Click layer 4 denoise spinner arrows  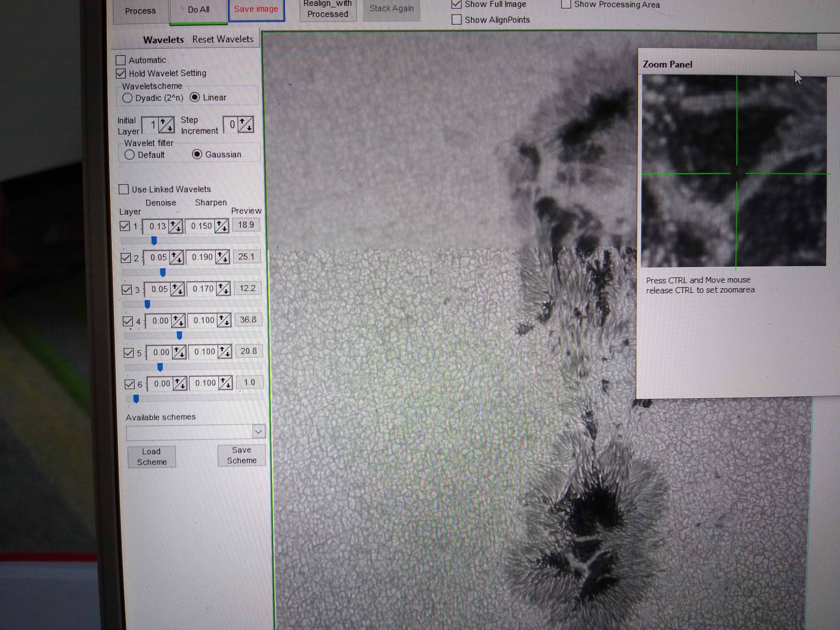point(178,321)
